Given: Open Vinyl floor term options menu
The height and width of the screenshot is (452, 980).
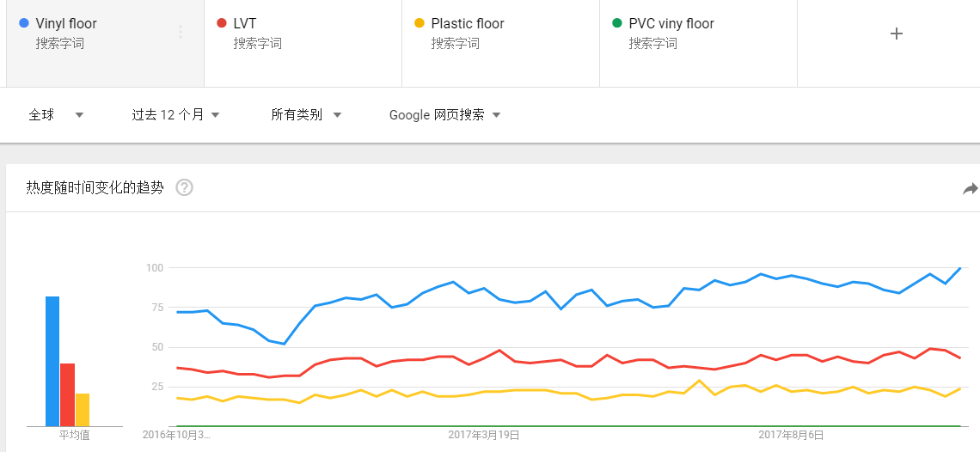Looking at the screenshot, I should tap(181, 32).
